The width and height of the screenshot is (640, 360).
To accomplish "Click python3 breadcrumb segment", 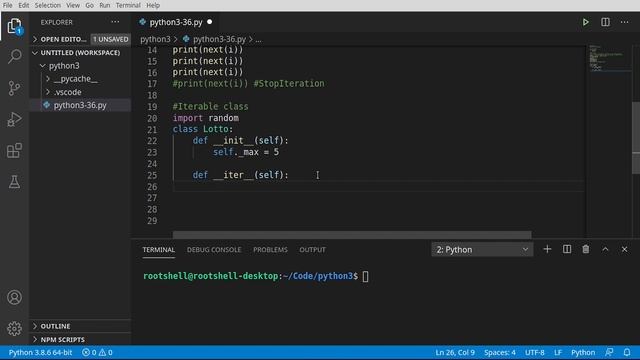I will pyautogui.click(x=155, y=39).
